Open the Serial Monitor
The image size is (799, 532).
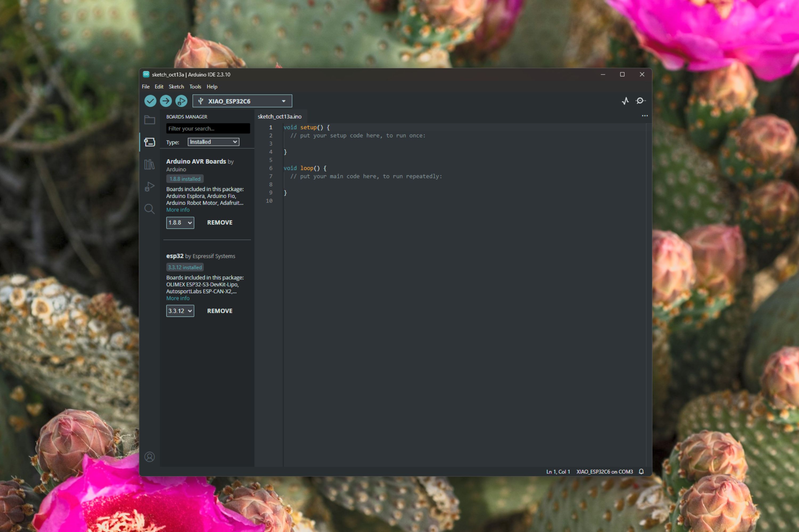pyautogui.click(x=640, y=101)
